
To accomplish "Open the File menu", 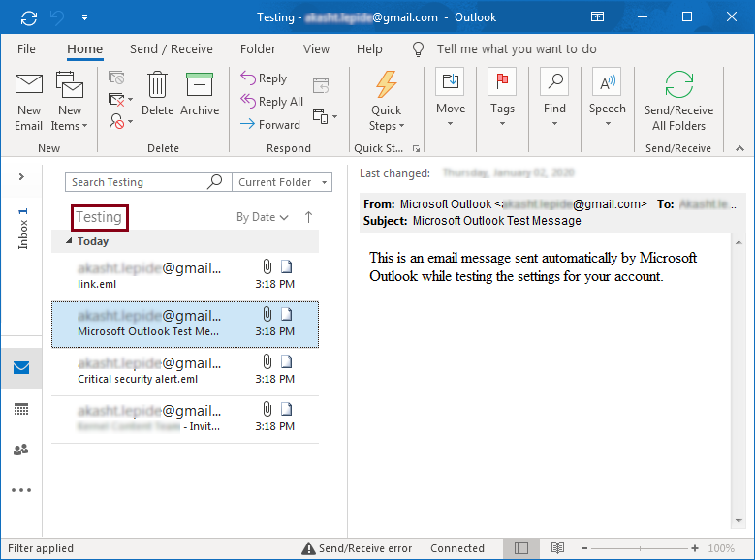I will click(x=26, y=49).
